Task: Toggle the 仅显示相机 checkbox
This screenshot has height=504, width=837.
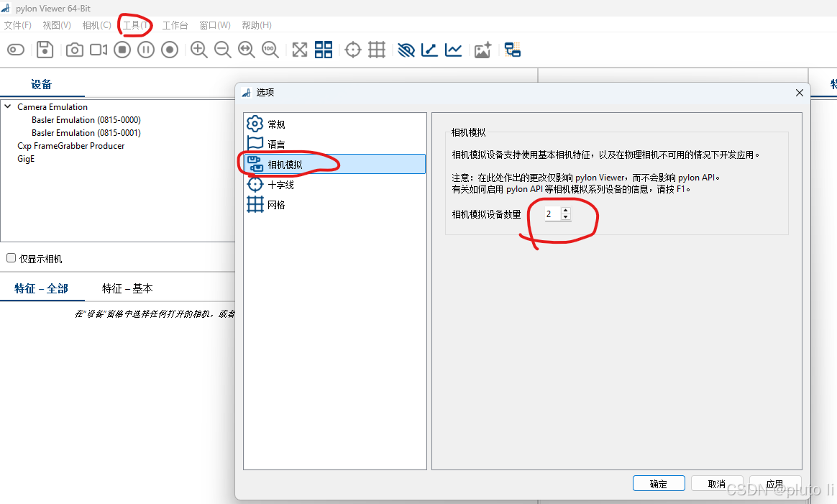Action: 12,258
